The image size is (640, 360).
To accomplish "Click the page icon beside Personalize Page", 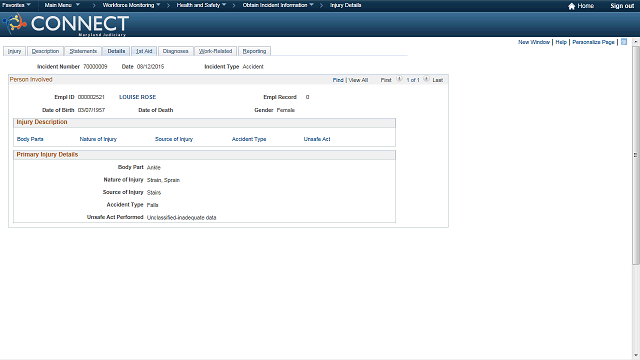I will point(624,42).
